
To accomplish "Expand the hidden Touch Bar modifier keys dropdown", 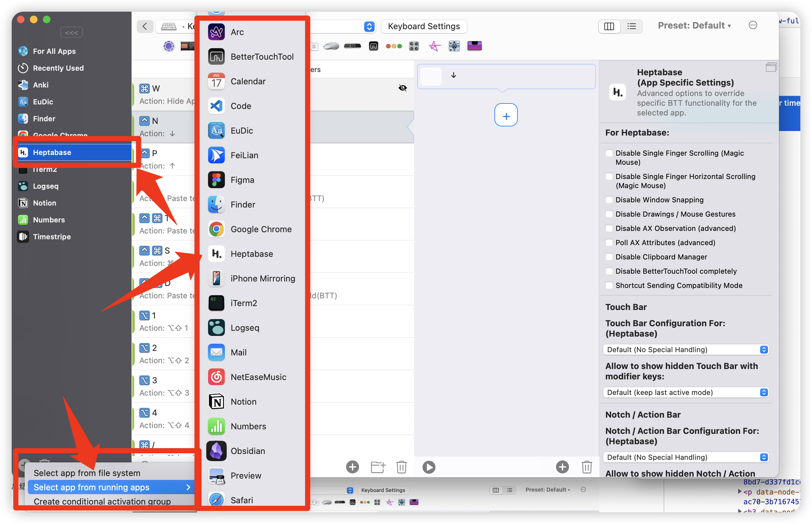I will point(686,392).
